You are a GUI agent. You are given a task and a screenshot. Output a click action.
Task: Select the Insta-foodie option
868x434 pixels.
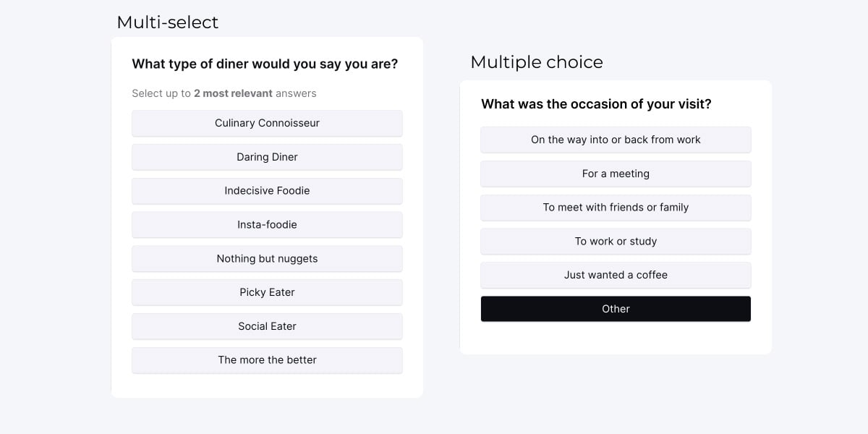click(267, 225)
